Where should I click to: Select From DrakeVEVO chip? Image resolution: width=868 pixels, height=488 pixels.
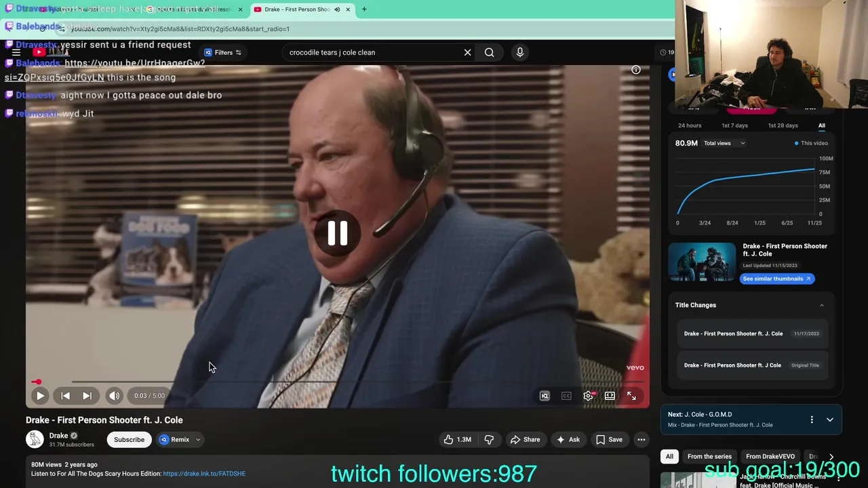770,457
